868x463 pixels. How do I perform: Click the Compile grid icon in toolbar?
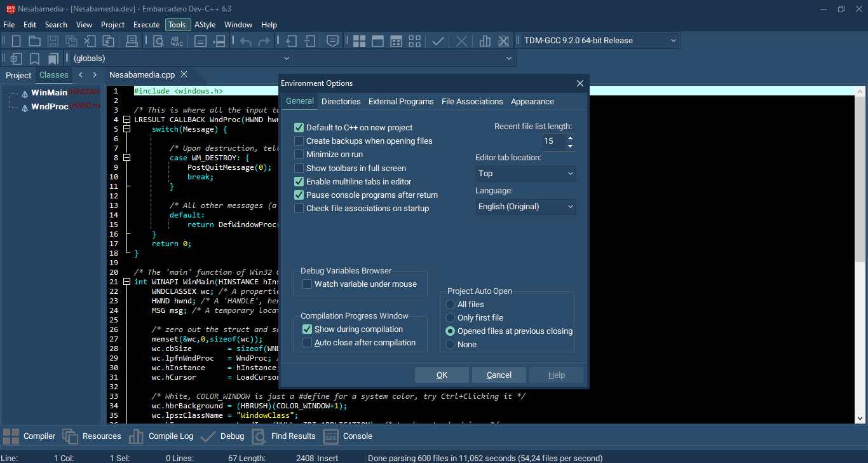click(359, 41)
